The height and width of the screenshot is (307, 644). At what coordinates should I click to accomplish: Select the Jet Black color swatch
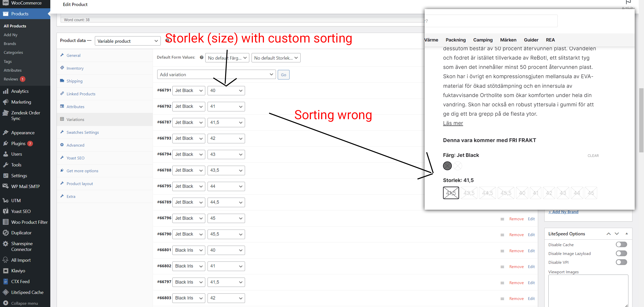point(447,166)
